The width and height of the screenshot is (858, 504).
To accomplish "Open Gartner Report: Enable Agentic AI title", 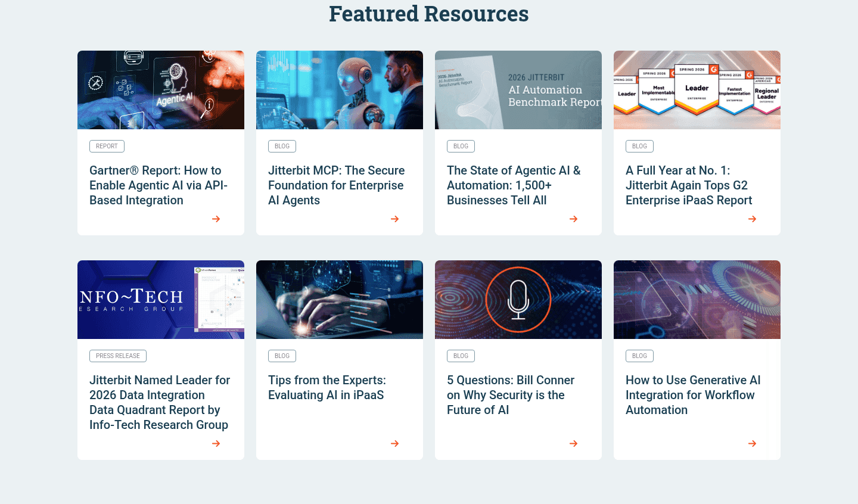I will coord(158,185).
